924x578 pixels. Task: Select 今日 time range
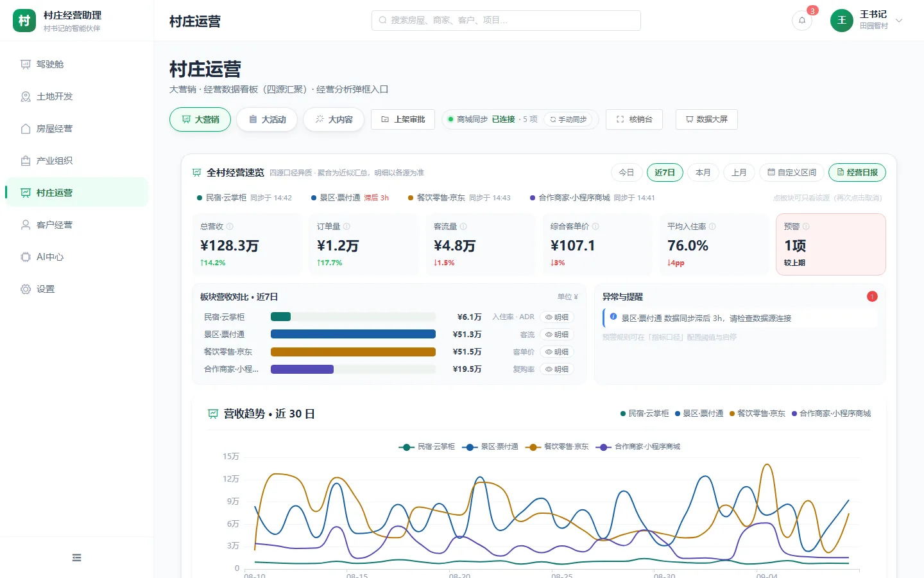coord(626,172)
